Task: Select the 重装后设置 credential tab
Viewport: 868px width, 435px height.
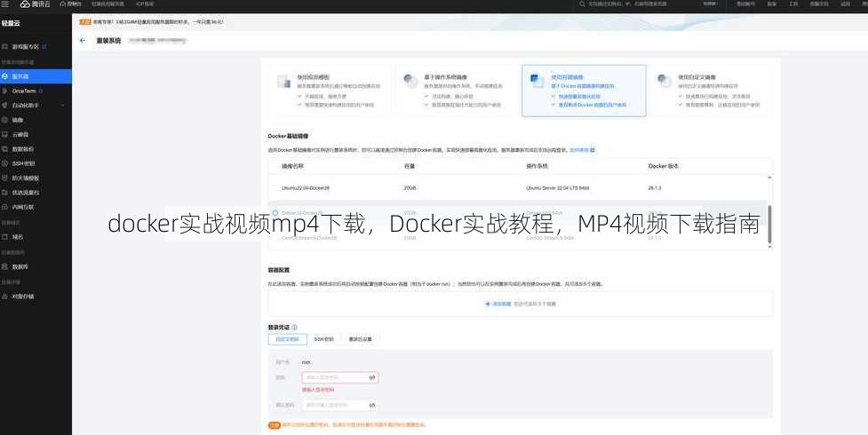Action: click(361, 339)
